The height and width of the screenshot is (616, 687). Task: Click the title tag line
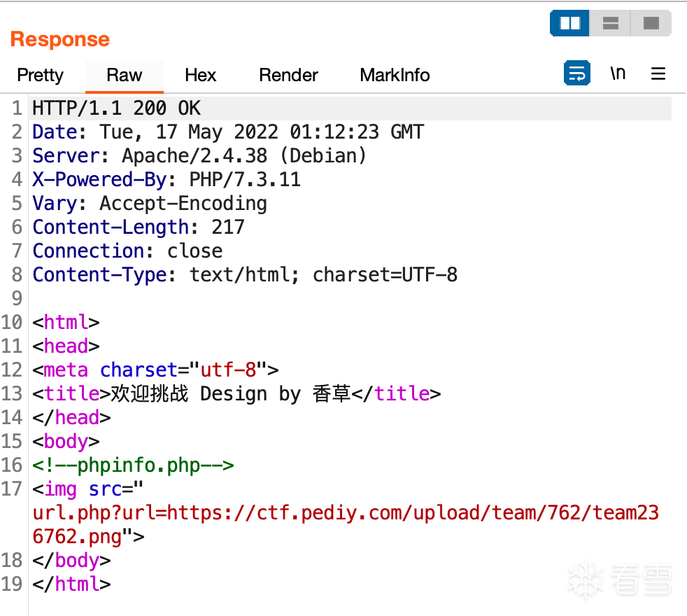[236, 394]
